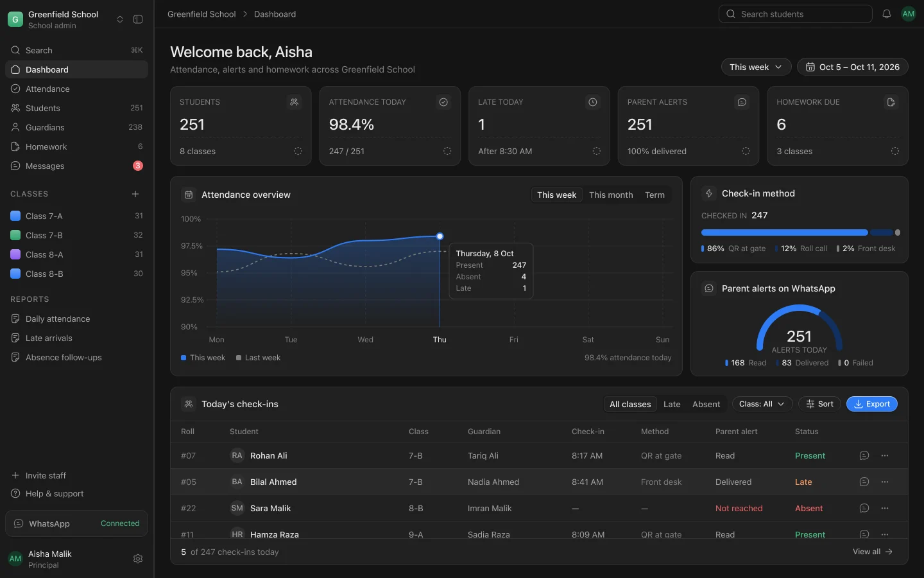This screenshot has height=578, width=924.
Task: Open settings gear next to Aisha Malik
Action: point(138,559)
